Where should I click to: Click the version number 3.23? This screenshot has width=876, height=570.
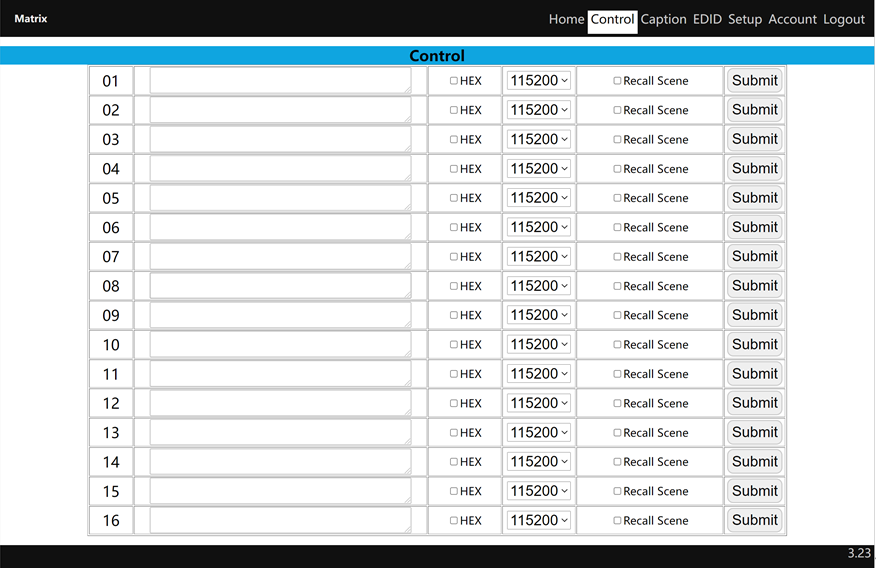point(859,553)
